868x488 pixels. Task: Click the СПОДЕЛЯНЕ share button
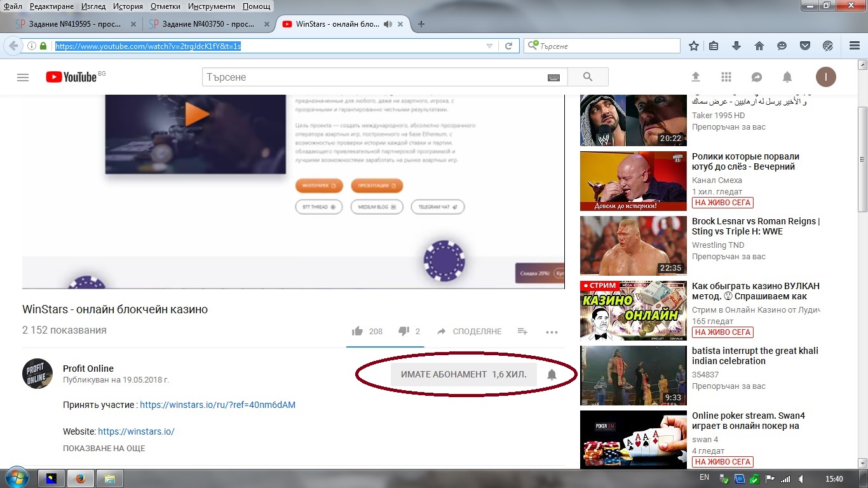click(469, 332)
